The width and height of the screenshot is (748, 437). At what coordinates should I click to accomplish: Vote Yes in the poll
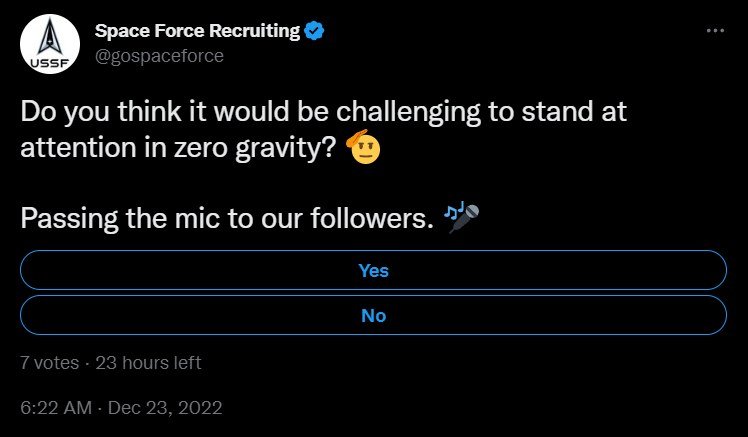[374, 270]
